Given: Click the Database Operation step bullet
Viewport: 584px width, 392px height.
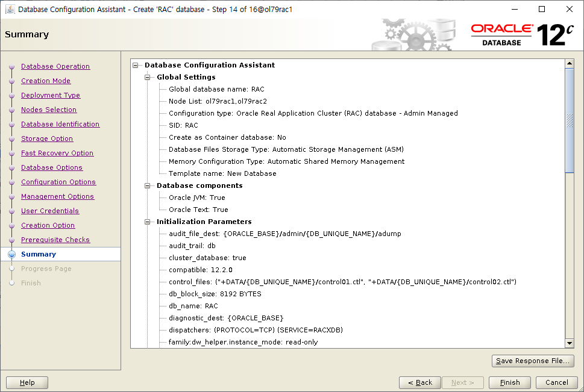Looking at the screenshot, I should [x=12, y=67].
